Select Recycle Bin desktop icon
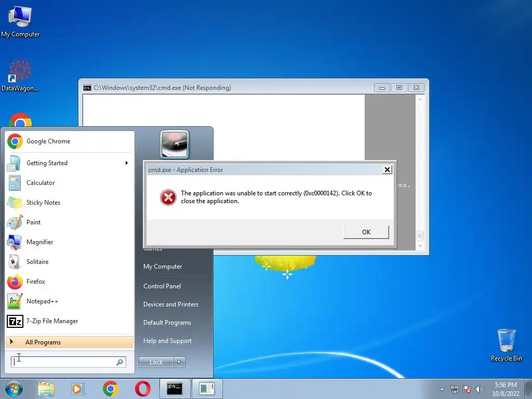The image size is (532, 399). (x=506, y=345)
